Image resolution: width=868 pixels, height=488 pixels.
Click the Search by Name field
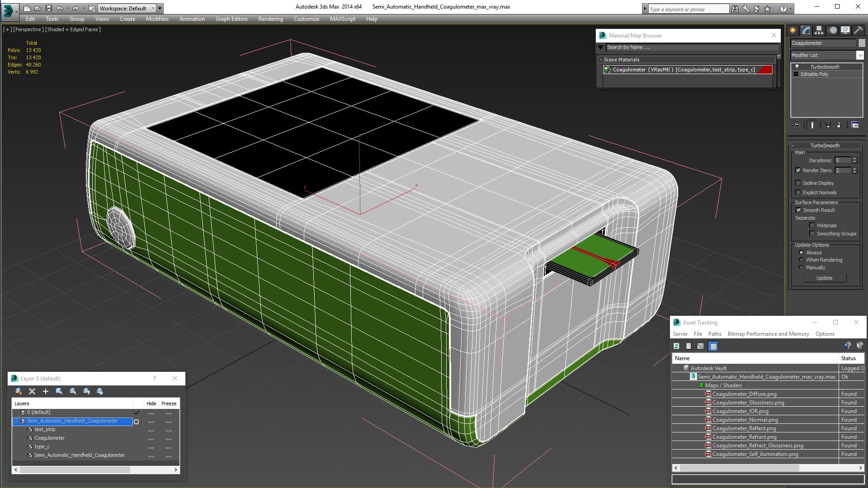tap(692, 47)
